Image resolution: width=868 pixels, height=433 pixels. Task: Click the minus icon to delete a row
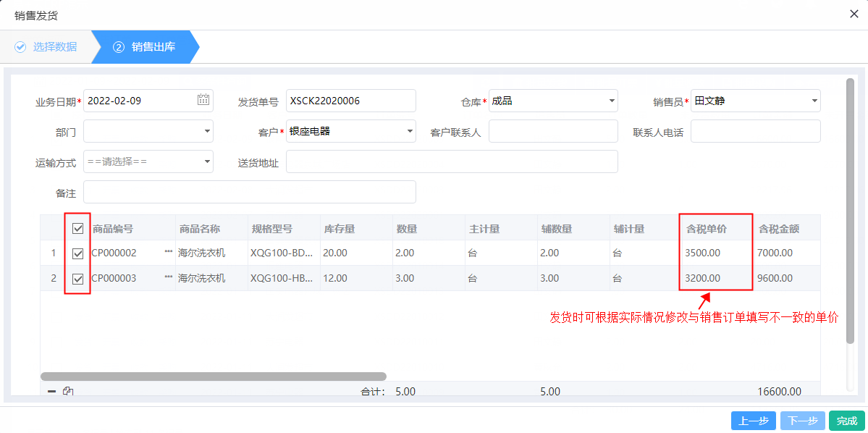tap(50, 390)
